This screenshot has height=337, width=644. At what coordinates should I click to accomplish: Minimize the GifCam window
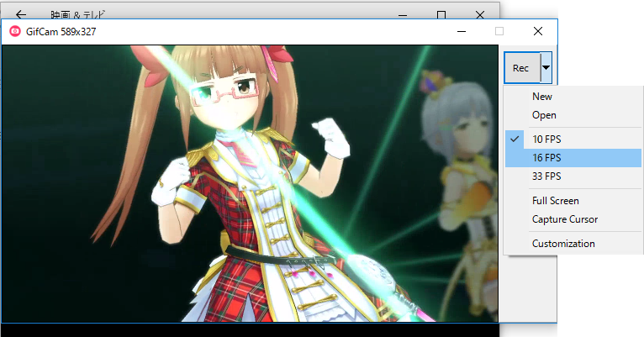[462, 31]
